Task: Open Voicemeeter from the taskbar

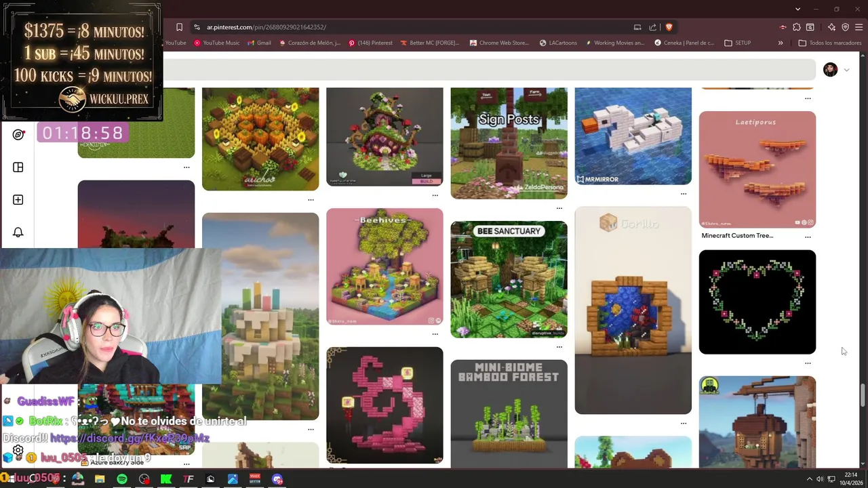Action: (255, 479)
